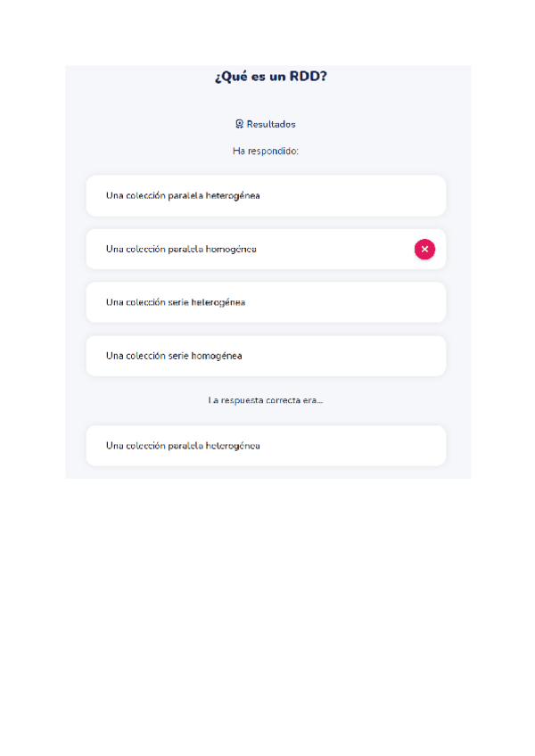This screenshot has width=535, height=756.
Task: Pick the "Una colección serie heterogénea" option
Action: (x=266, y=302)
